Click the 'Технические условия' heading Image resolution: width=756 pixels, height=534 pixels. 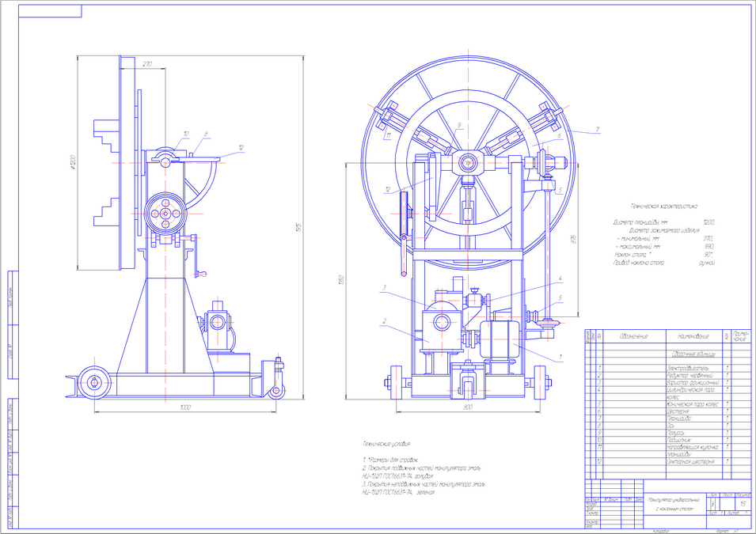point(386,443)
